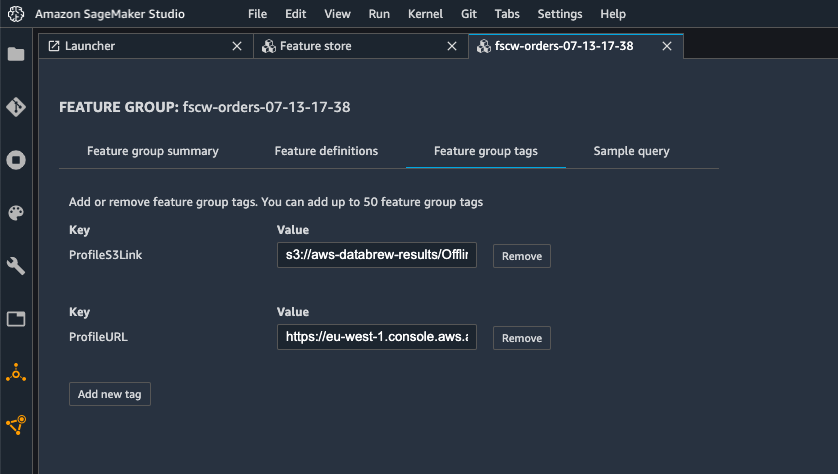The height and width of the screenshot is (474, 838).
Task: Click the 'Add or remove feature group tags' description
Action: coord(276,202)
